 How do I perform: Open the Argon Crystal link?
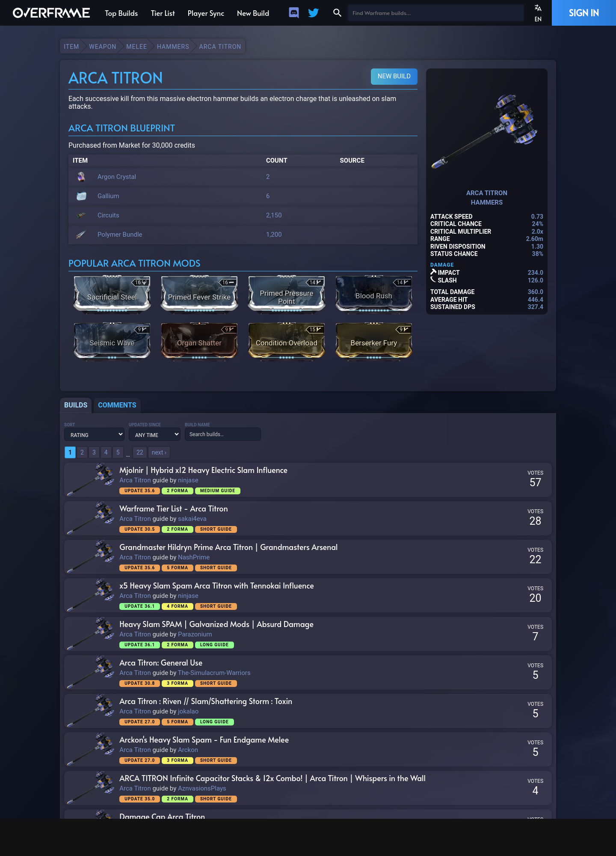click(117, 177)
